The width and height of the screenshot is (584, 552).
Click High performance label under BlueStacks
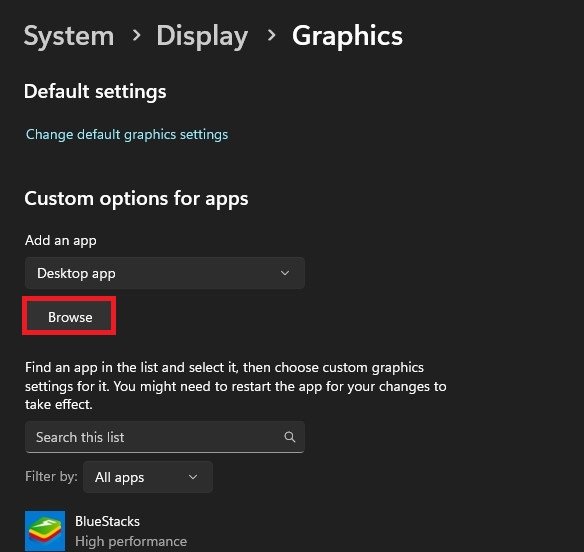click(x=131, y=541)
